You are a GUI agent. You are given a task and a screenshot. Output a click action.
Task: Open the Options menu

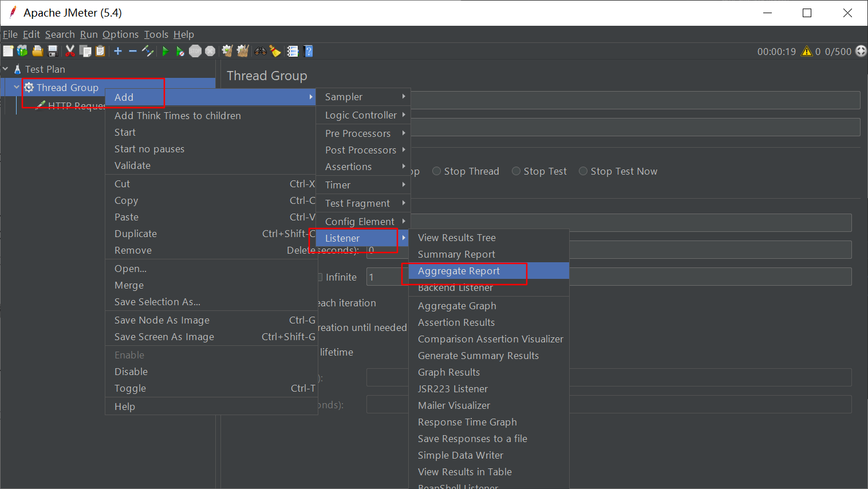[x=120, y=34]
